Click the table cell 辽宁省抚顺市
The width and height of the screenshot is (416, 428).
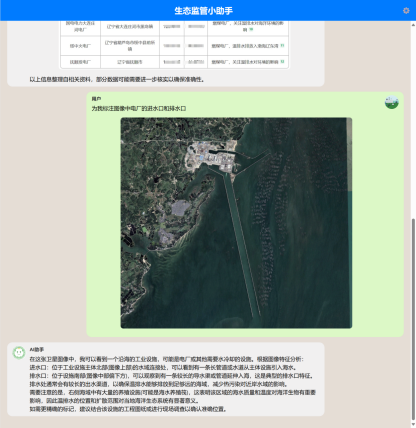point(130,62)
